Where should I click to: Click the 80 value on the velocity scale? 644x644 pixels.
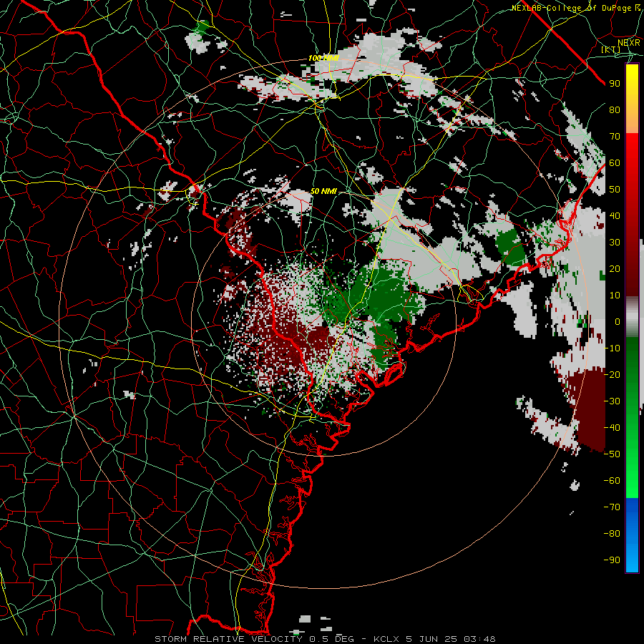tap(615, 110)
